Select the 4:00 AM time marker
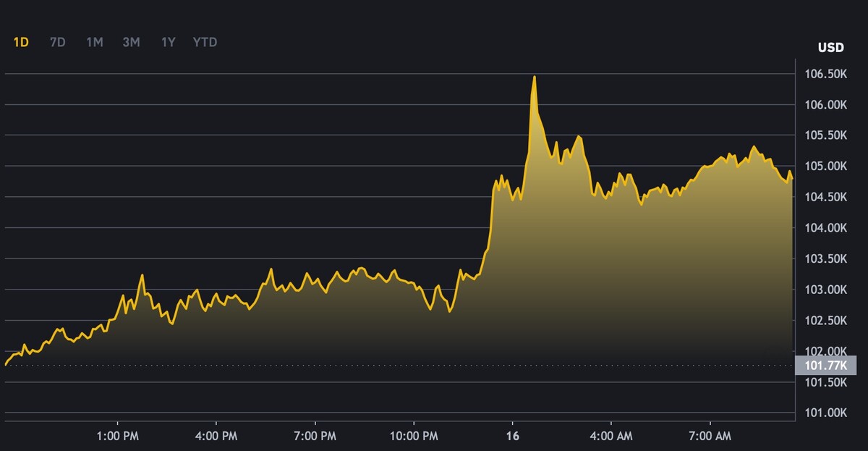 [611, 437]
